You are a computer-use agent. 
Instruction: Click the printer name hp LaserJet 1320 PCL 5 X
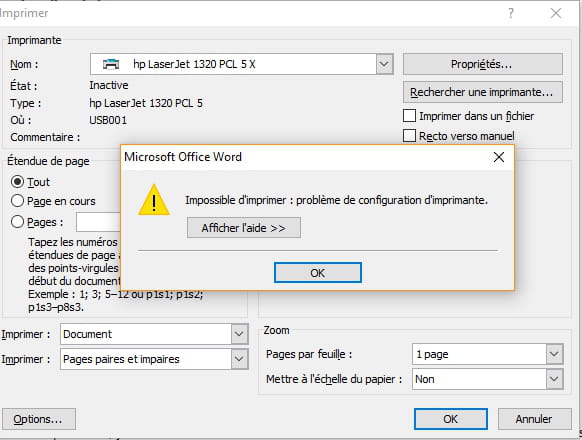point(194,64)
